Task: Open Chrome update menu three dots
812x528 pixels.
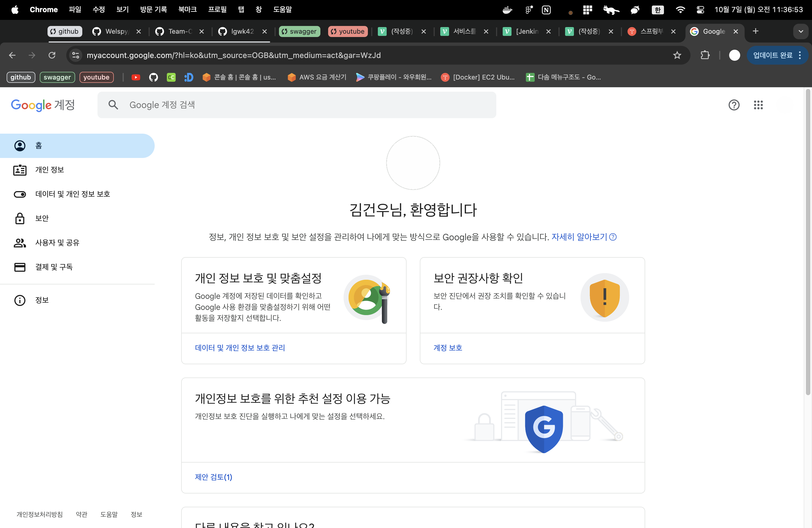Action: [x=800, y=55]
